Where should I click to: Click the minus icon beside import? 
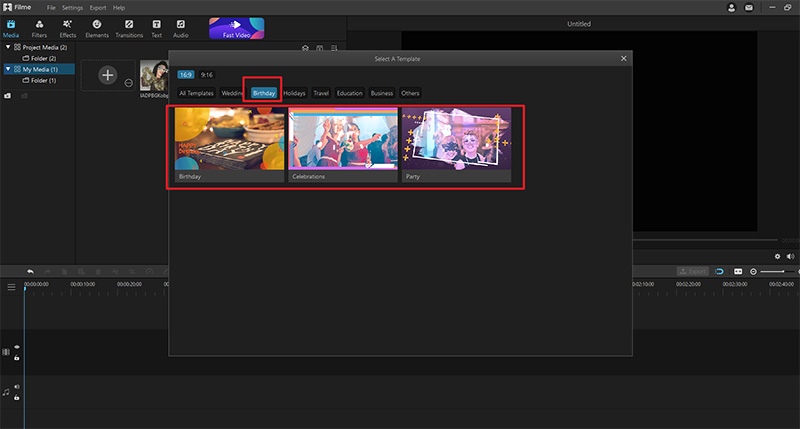pos(129,83)
